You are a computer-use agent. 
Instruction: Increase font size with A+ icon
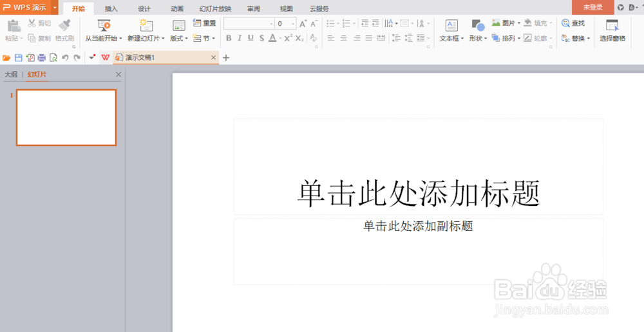[x=303, y=24]
